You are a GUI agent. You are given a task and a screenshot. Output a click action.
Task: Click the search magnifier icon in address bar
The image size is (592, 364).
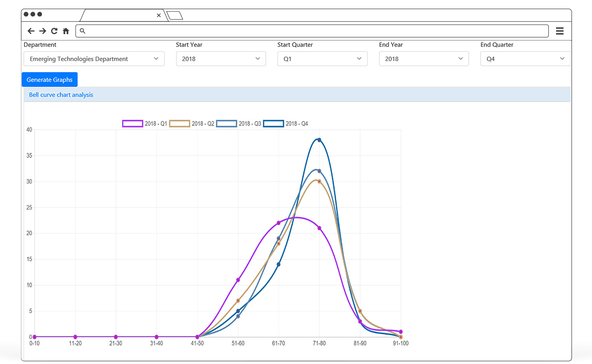82,31
